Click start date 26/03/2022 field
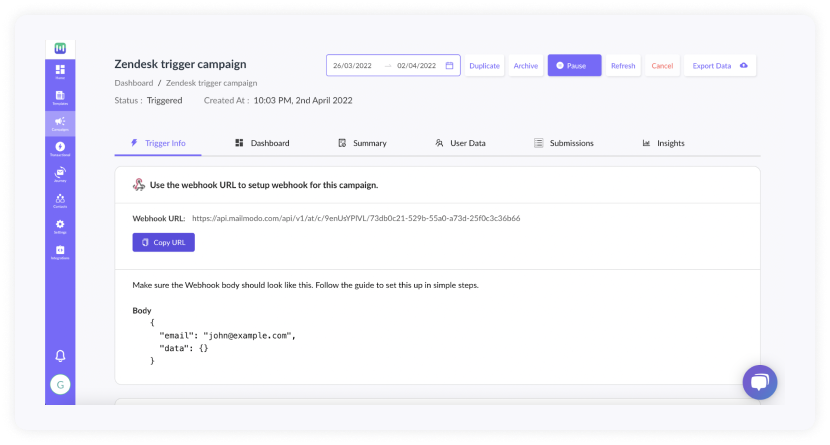Screen dimensions: 830x445 click(x=352, y=66)
